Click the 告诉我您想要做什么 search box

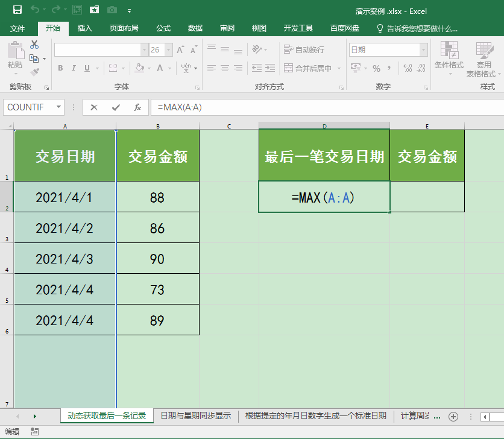[417, 28]
